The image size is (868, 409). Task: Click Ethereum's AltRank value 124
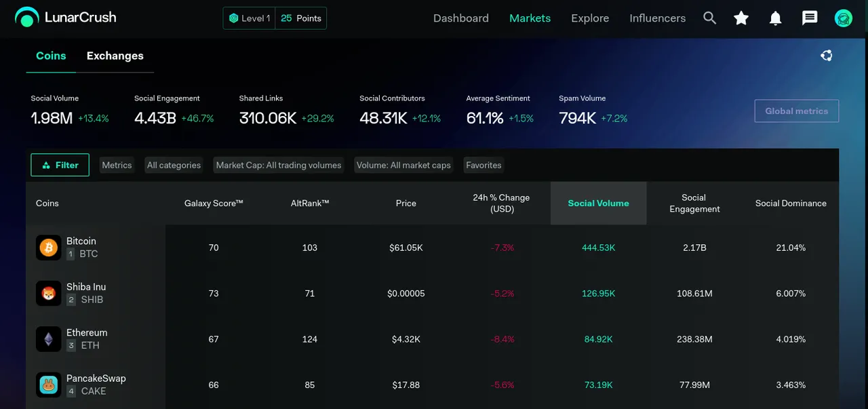pos(310,339)
